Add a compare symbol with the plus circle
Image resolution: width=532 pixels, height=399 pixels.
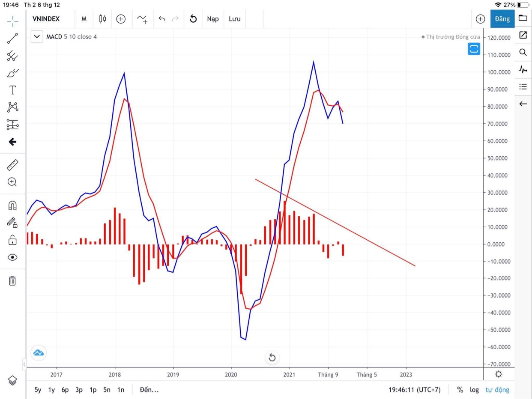tap(121, 19)
